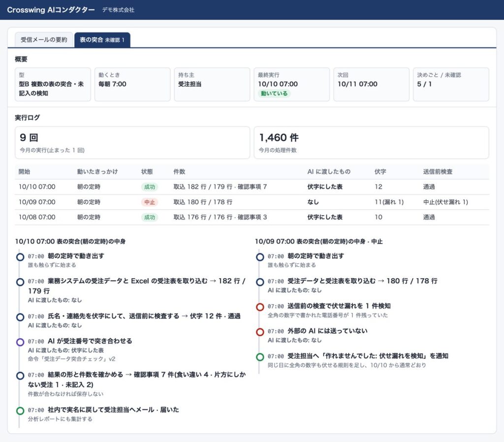
Task: Click 中止(伏せ漏れ 1) inspection cell
Action: [445, 202]
